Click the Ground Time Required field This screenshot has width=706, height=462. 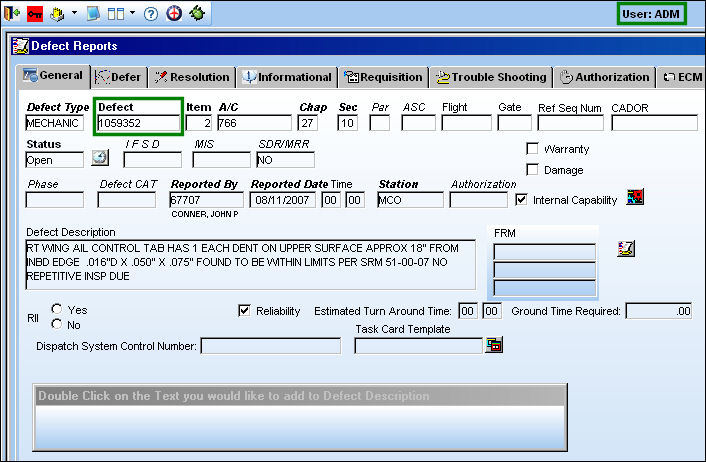659,311
